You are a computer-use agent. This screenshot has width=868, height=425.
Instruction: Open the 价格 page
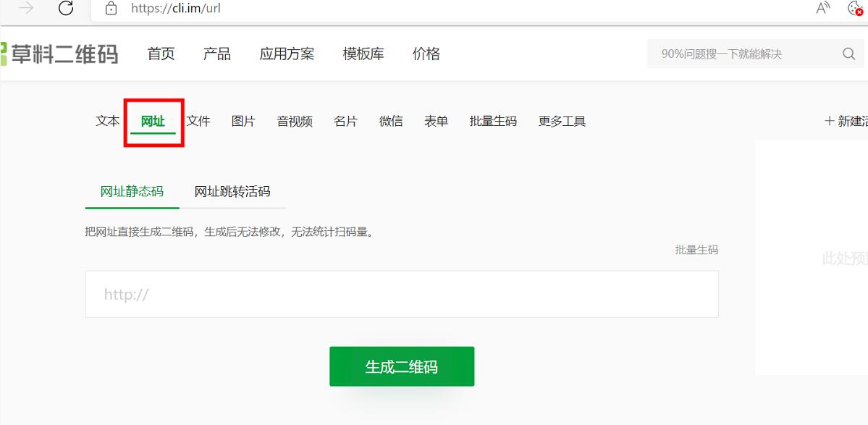[426, 54]
